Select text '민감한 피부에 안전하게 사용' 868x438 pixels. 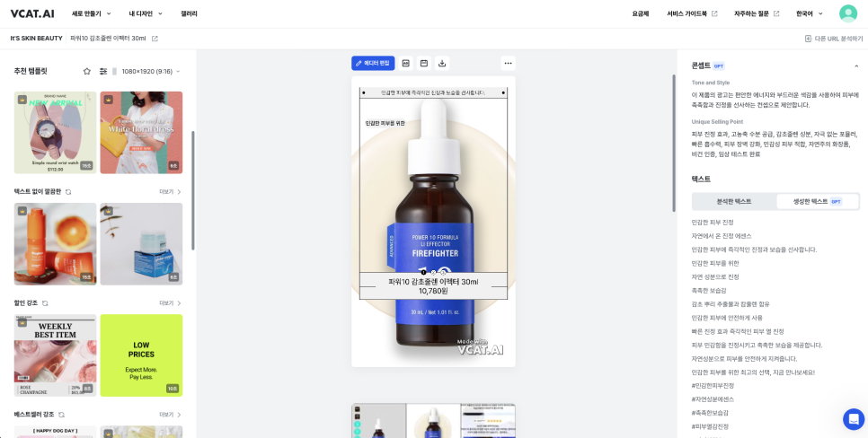coord(727,318)
